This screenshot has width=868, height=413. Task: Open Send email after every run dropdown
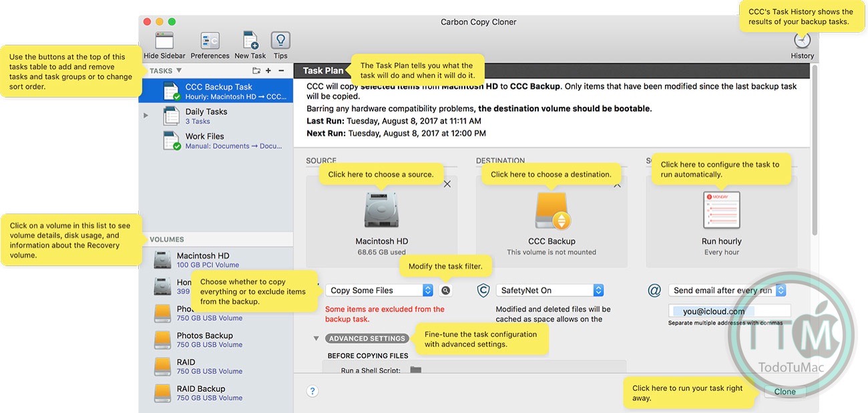tap(727, 290)
